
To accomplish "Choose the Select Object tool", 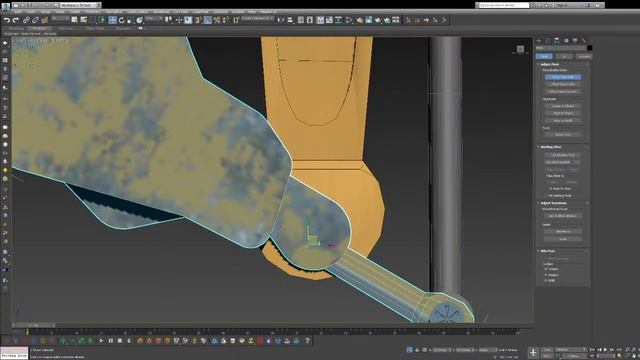I will pyautogui.click(x=74, y=20).
